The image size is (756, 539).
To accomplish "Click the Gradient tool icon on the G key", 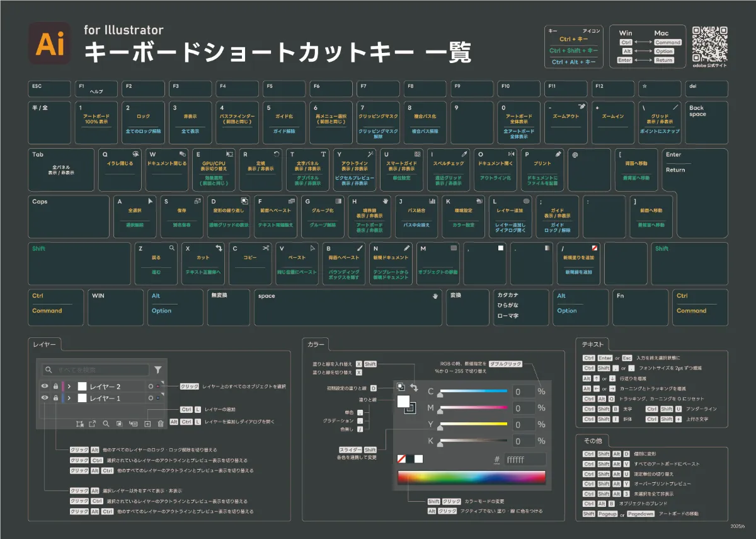I will click(338, 200).
